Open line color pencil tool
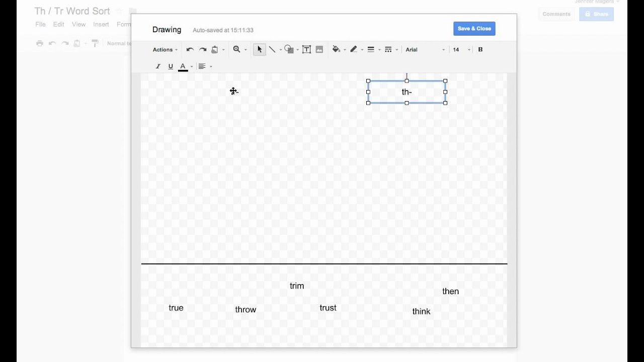Viewport: 644px width, 362px height. click(x=354, y=49)
